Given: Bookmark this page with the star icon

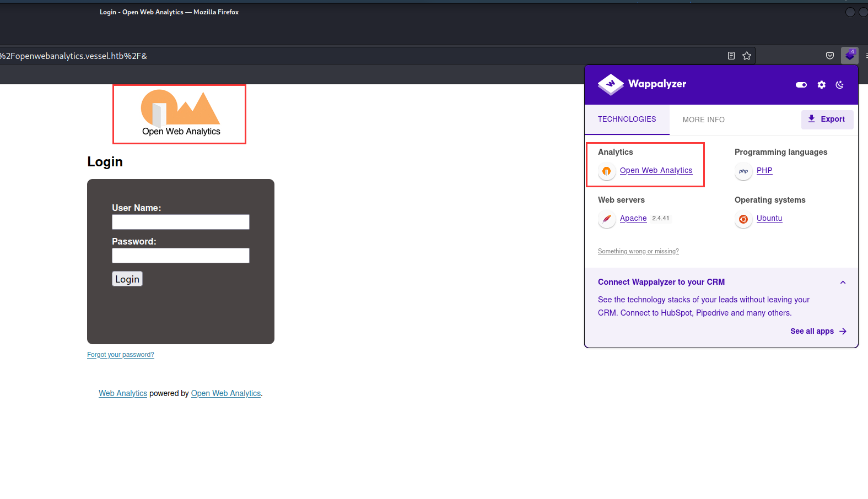Looking at the screenshot, I should tap(747, 56).
